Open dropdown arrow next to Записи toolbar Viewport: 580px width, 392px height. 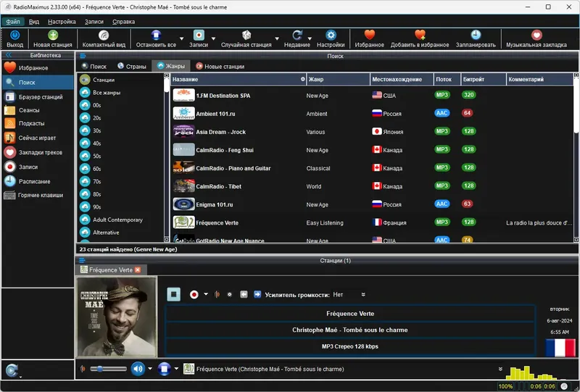(213, 38)
